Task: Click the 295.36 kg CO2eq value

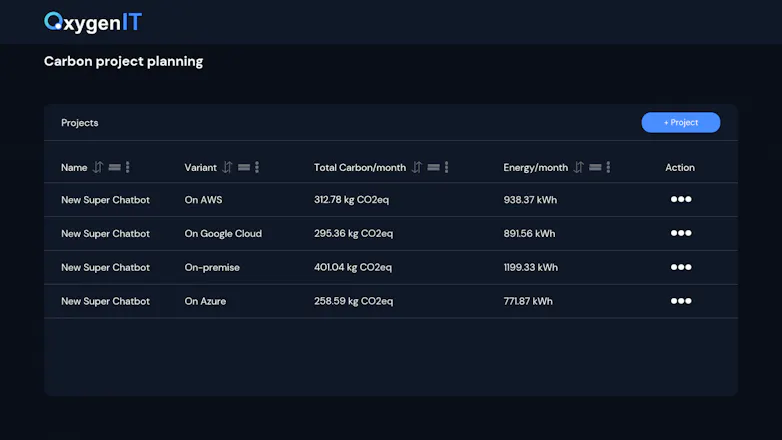Action: pyautogui.click(x=353, y=233)
